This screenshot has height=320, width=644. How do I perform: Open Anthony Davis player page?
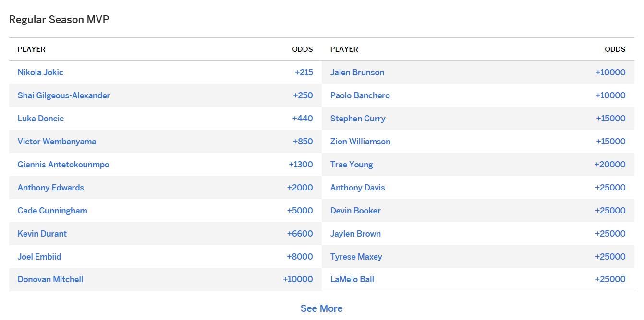click(358, 188)
